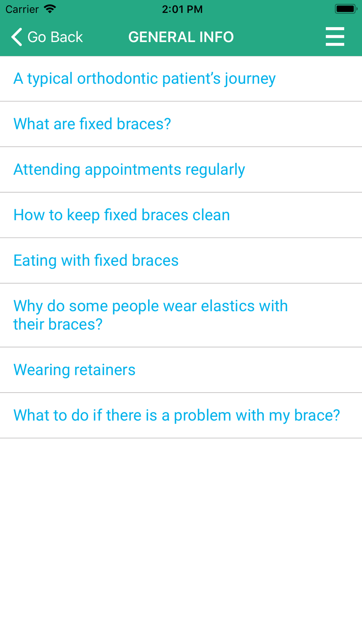The image size is (362, 644).
Task: Open the elastics with braces question
Action: 181,315
